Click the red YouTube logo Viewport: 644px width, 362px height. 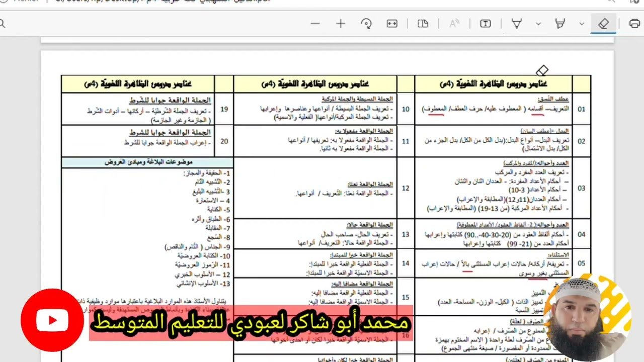(52, 320)
